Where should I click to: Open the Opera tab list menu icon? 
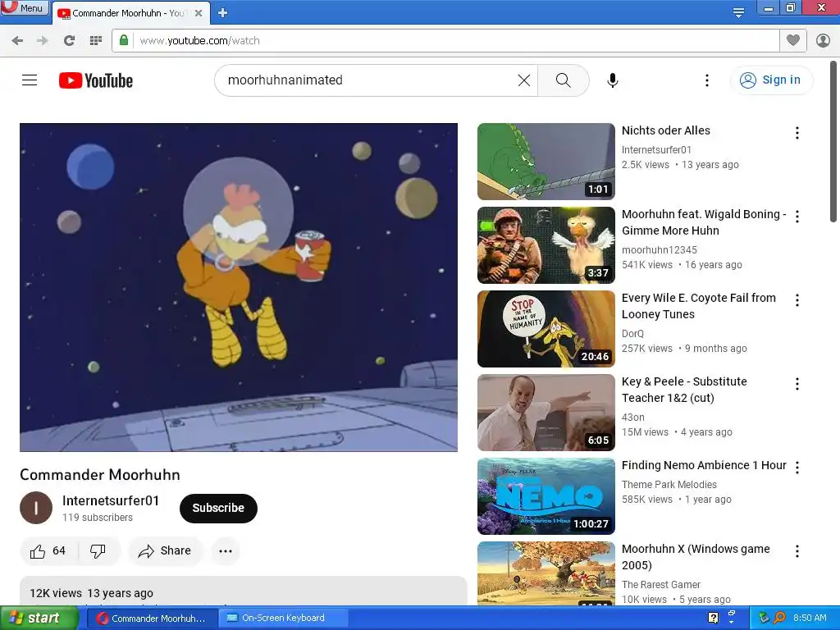[738, 12]
